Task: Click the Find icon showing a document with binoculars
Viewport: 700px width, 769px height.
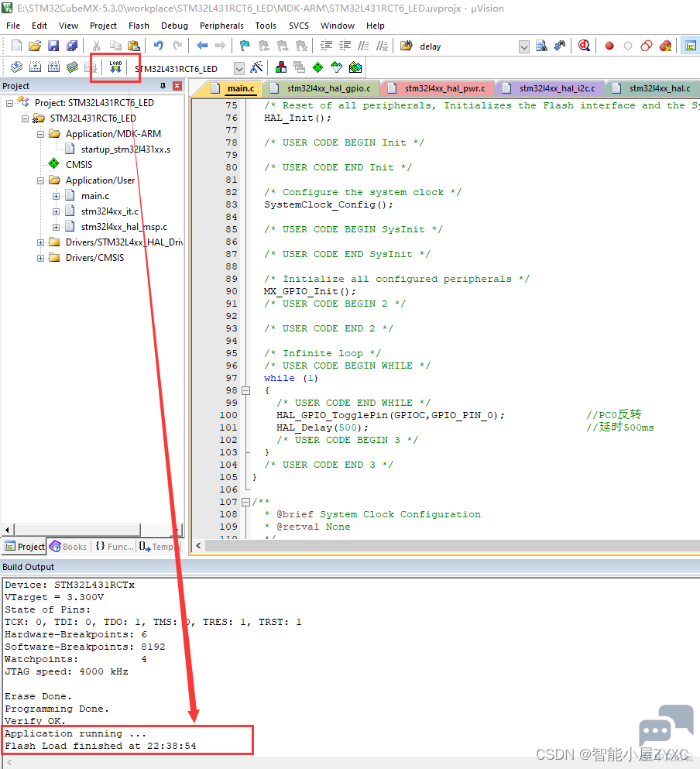Action: click(x=541, y=46)
